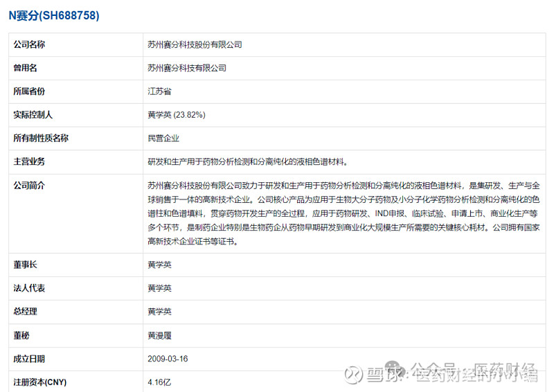This screenshot has height=392, width=554.
Task: Select 黄学英 in the 法人代表 row
Action: (159, 288)
